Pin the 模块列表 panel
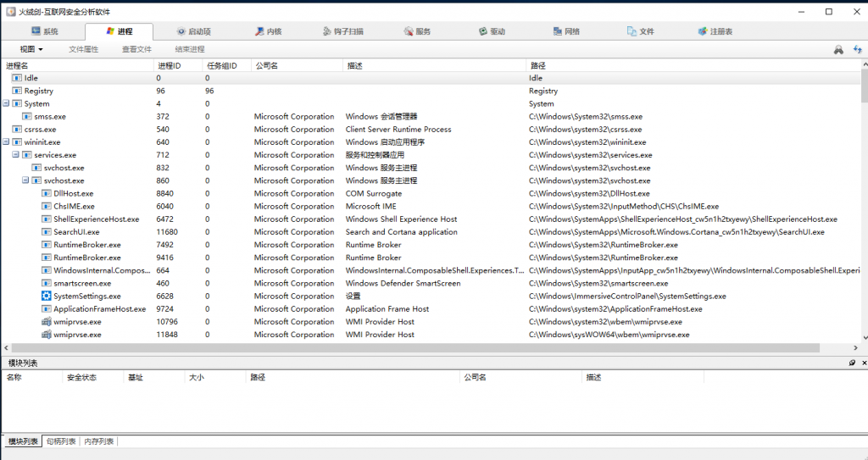The image size is (868, 460). coord(852,363)
